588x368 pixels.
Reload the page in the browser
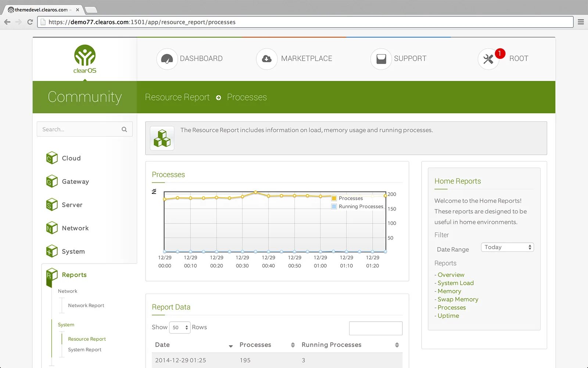(x=30, y=22)
